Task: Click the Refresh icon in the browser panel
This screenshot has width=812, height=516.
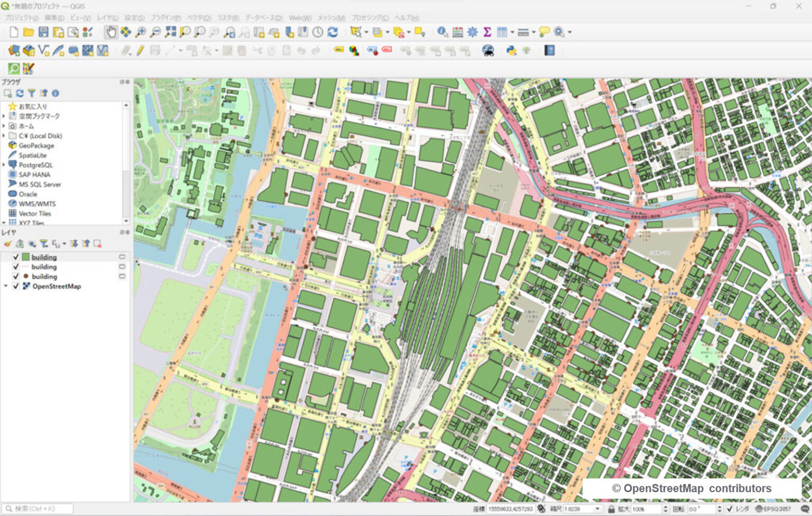Action: [19, 93]
